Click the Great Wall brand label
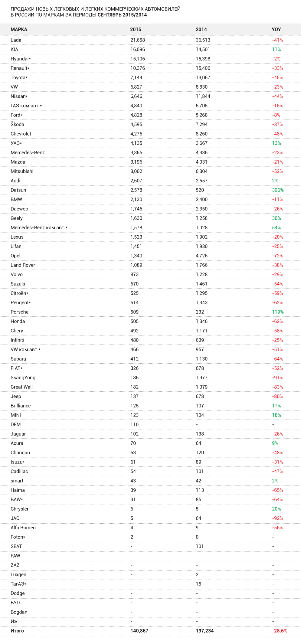The width and height of the screenshot is (301, 644). [x=21, y=387]
